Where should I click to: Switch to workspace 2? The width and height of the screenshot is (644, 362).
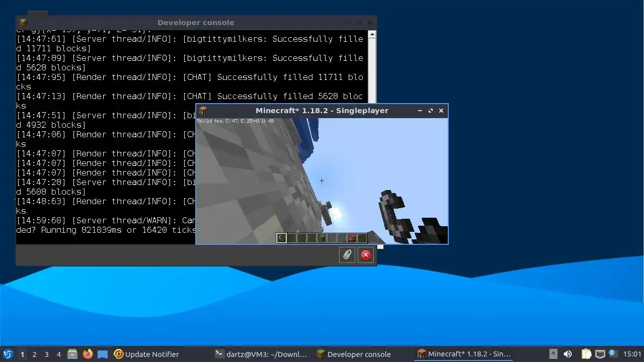pyautogui.click(x=34, y=354)
